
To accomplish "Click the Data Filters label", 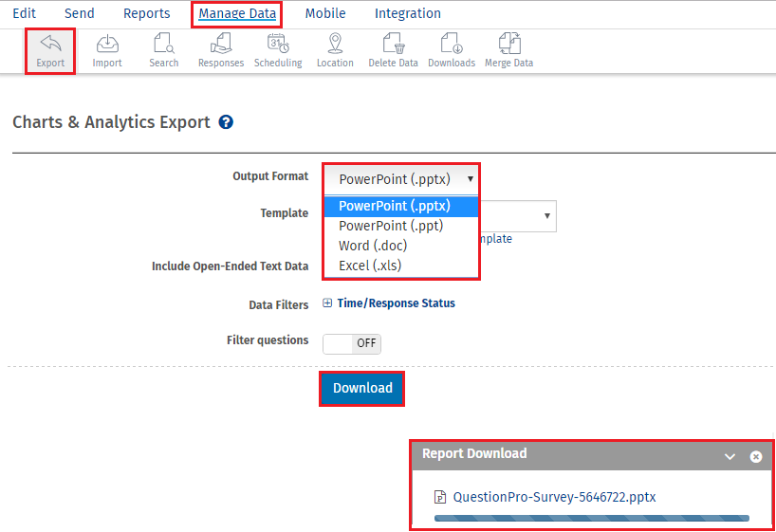I will (x=279, y=304).
